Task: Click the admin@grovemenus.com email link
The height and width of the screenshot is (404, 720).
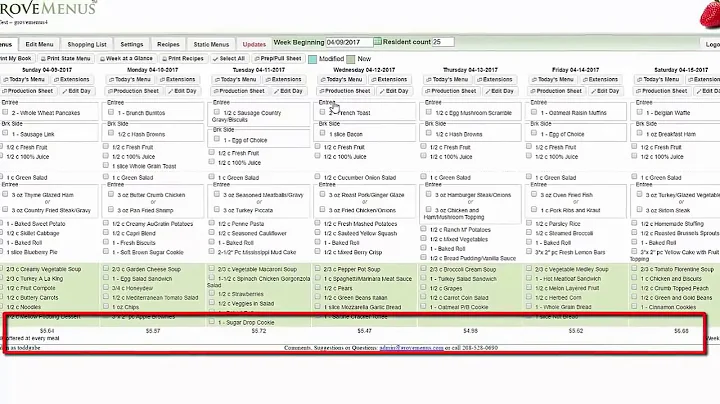Action: click(x=411, y=348)
